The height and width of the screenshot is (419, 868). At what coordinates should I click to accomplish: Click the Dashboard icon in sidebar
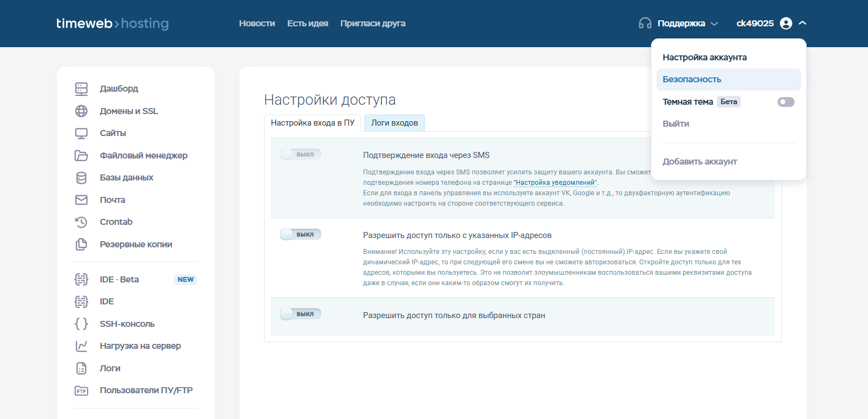81,89
